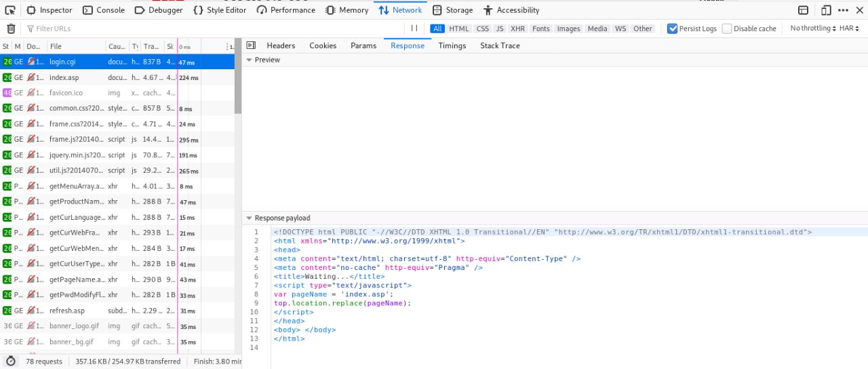The width and height of the screenshot is (868, 369).
Task: Click the Filter URLs input field
Action: [x=214, y=28]
